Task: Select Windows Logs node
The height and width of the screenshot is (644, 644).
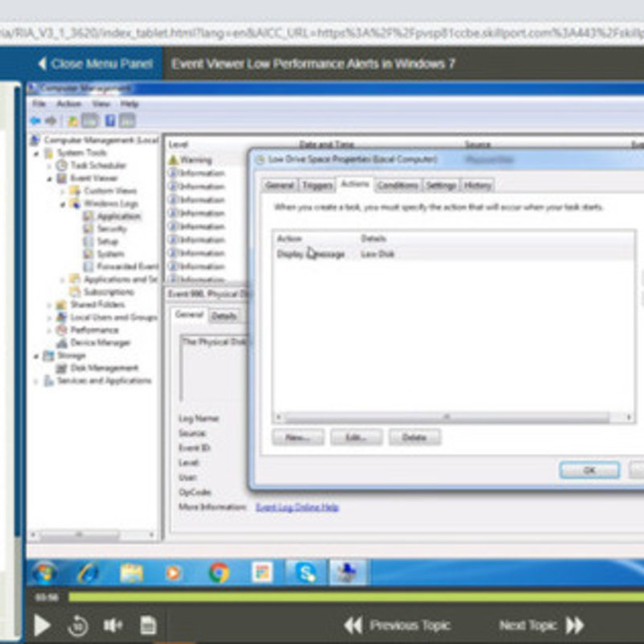Action: 111,204
